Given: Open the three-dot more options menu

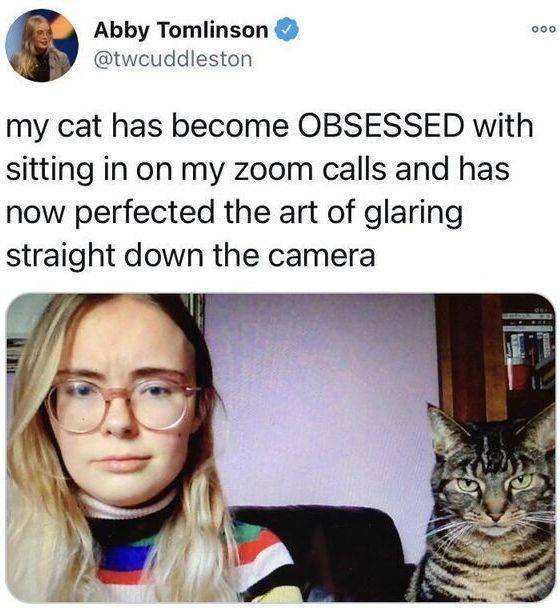Looking at the screenshot, I should [544, 29].
